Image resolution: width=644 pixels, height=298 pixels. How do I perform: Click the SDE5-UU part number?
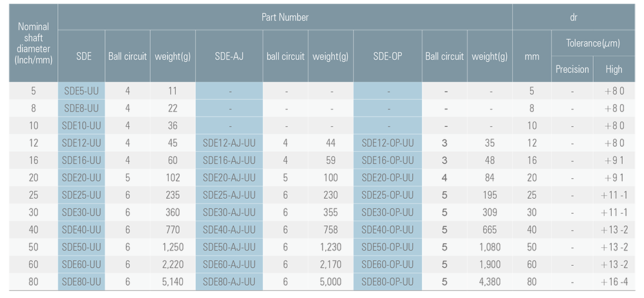click(80, 91)
